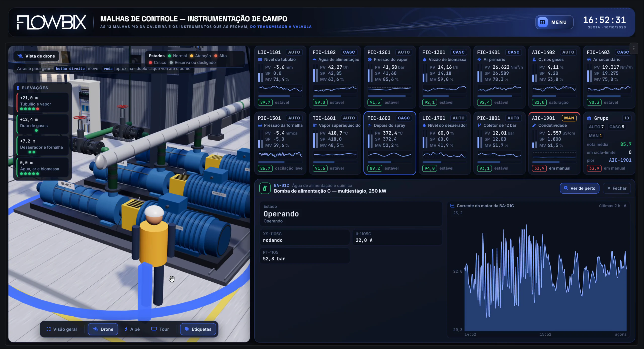Image resolution: width=644 pixels, height=349 pixels.
Task: Switch to A pé walking mode
Action: [x=132, y=329]
